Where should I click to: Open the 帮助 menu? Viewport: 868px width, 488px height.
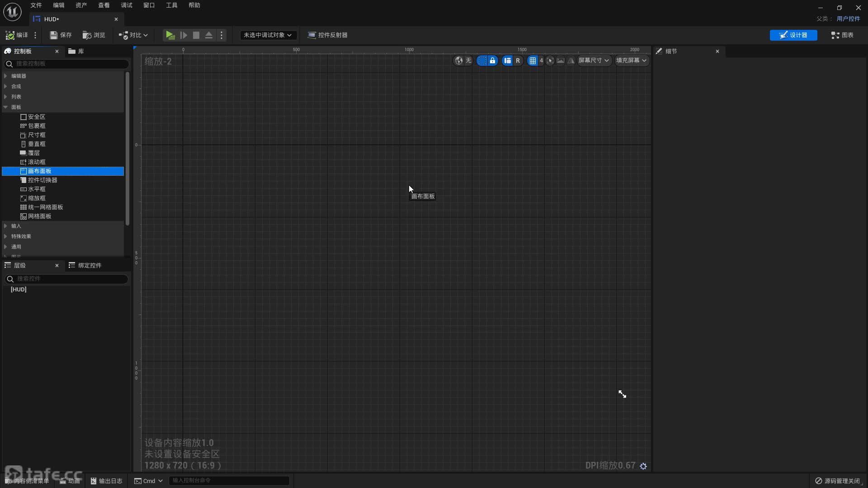tap(194, 5)
